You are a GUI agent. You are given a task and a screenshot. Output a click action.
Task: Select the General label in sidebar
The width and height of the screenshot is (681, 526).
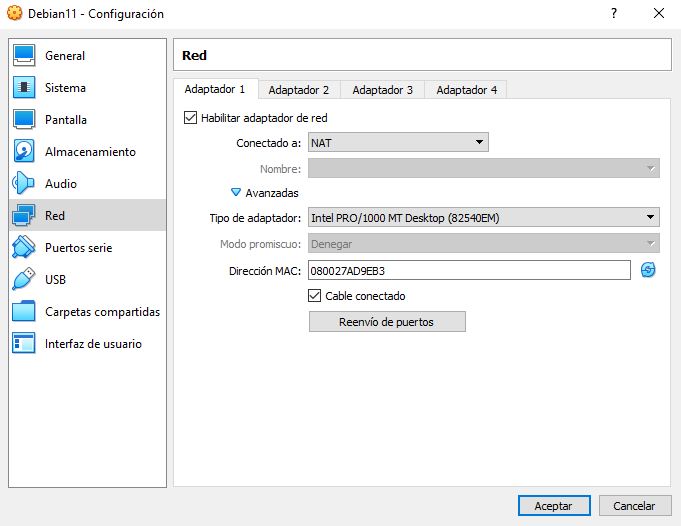pyautogui.click(x=65, y=56)
